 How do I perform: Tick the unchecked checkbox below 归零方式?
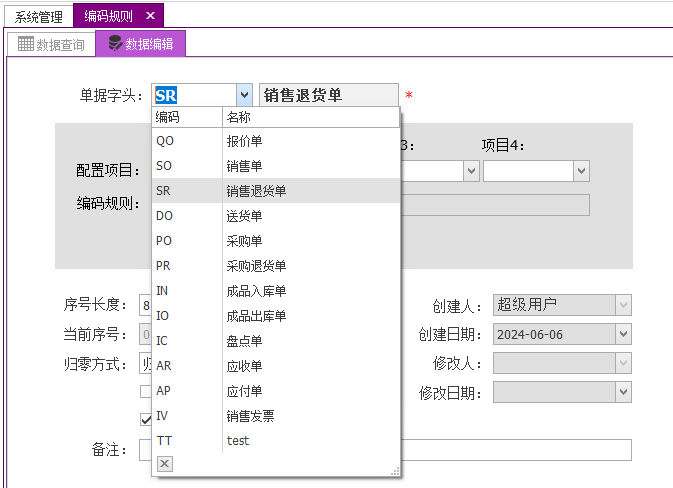[146, 391]
